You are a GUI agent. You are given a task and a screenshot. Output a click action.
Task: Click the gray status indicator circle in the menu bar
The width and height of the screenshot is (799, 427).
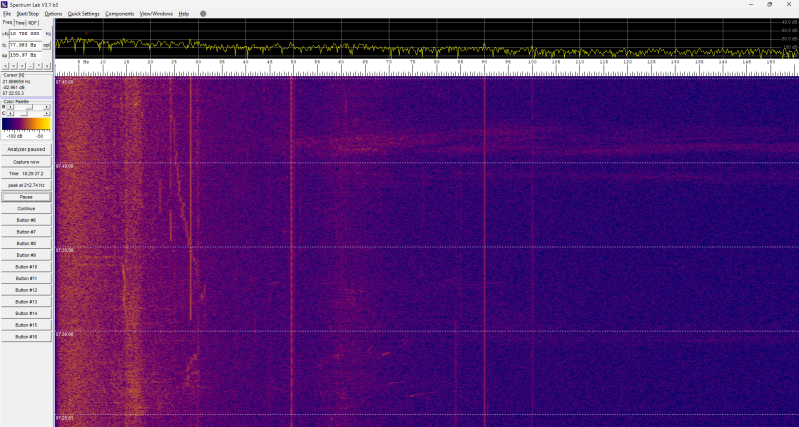click(203, 14)
